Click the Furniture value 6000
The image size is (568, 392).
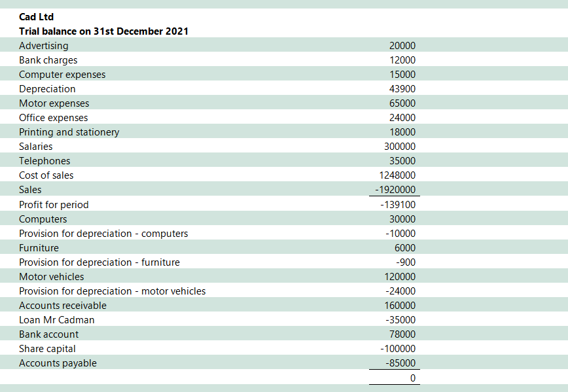[x=404, y=248]
